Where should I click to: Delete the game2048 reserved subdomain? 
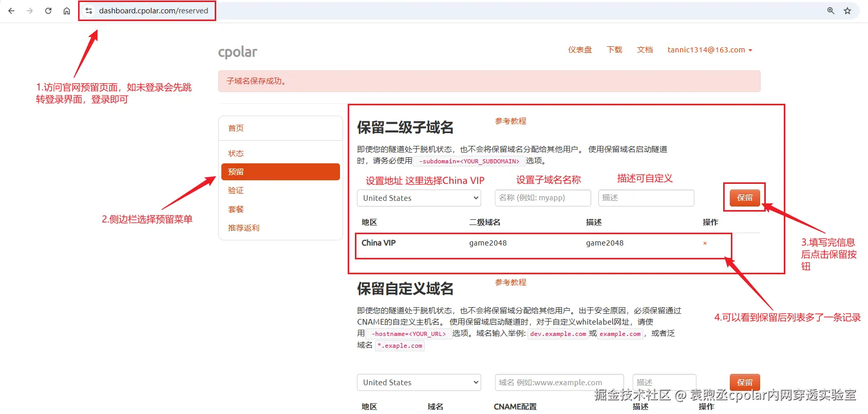tap(705, 243)
